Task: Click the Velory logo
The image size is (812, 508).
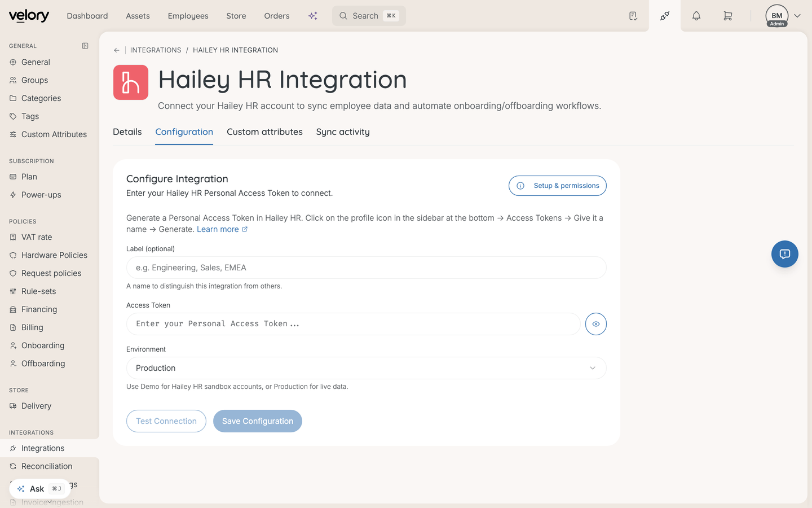Action: click(29, 16)
